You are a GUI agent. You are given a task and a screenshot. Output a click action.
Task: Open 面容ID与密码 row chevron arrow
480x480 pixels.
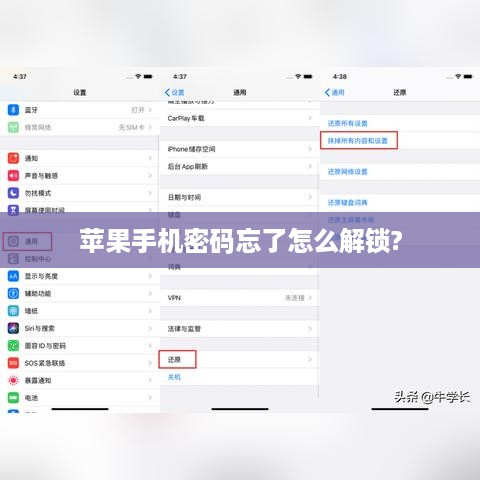150,345
